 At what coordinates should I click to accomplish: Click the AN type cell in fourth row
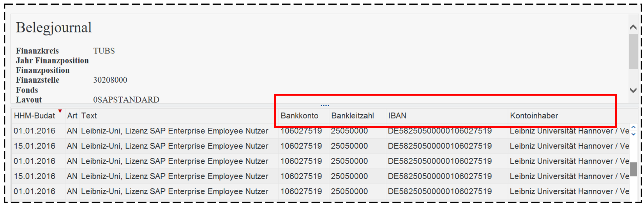[x=72, y=176]
